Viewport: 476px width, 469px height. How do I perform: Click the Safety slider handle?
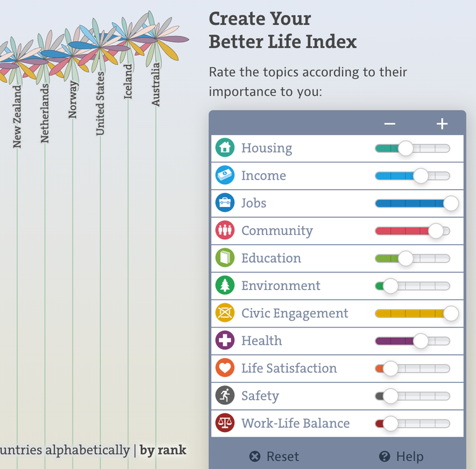click(390, 396)
